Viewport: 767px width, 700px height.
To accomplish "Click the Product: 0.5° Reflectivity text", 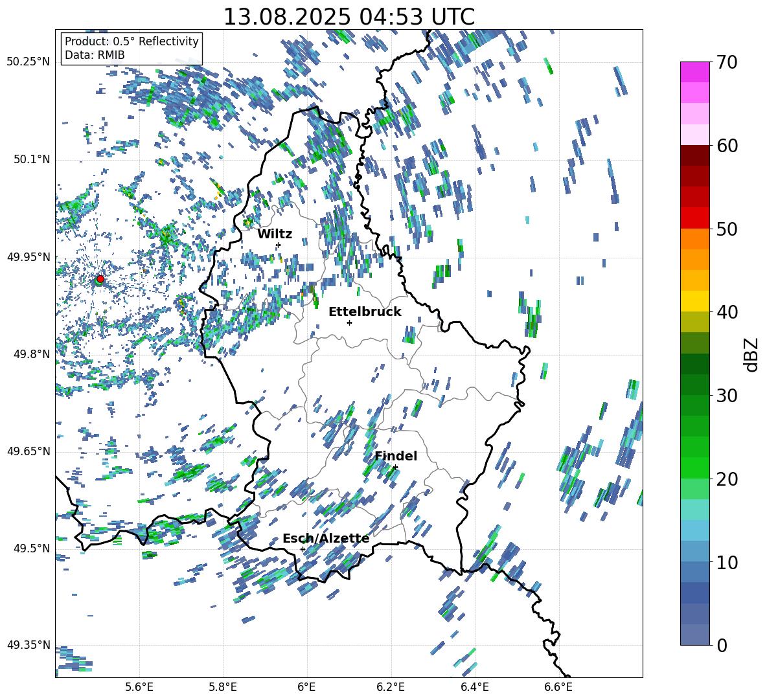I will click(132, 41).
